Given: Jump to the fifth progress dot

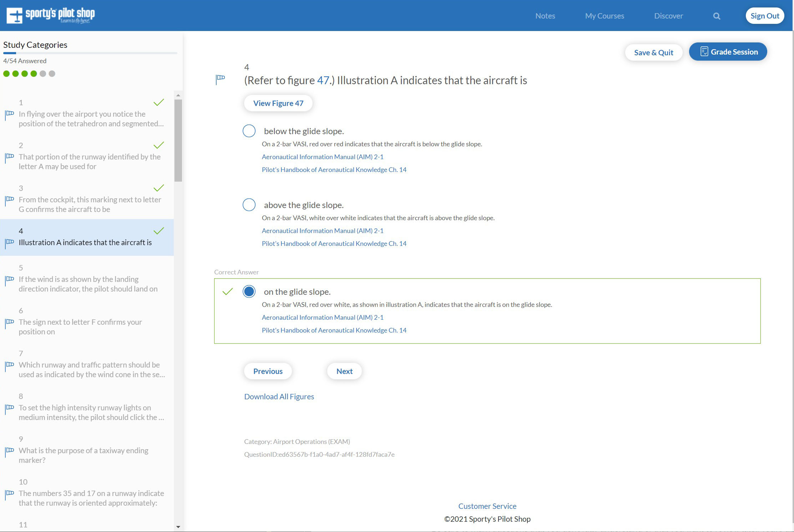Looking at the screenshot, I should click(x=43, y=74).
